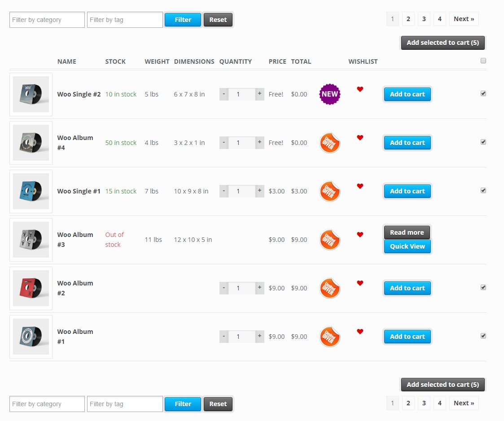This screenshot has width=504, height=421.
Task: Focus the top Filter by category field
Action: point(47,20)
